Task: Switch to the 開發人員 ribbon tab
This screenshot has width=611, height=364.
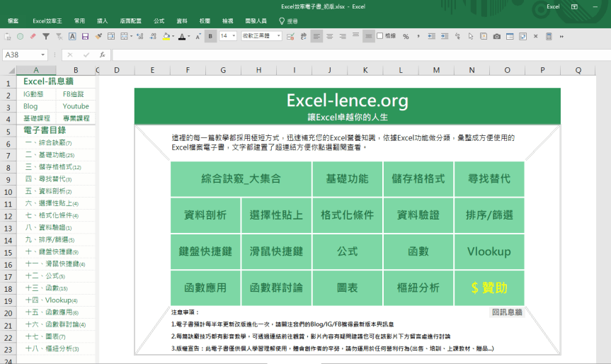Action: [x=256, y=21]
